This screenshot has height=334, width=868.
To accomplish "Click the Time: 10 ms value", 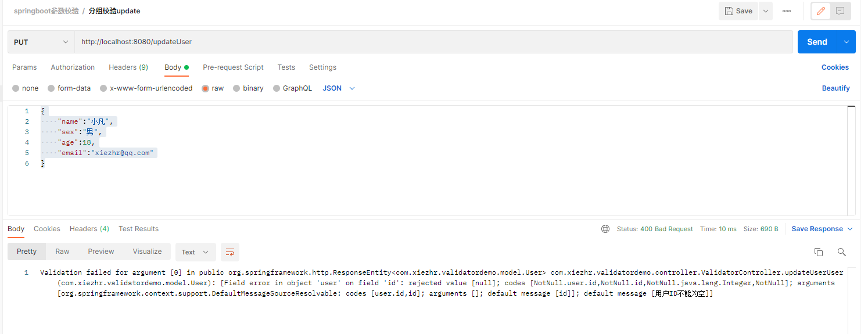I will click(718, 229).
